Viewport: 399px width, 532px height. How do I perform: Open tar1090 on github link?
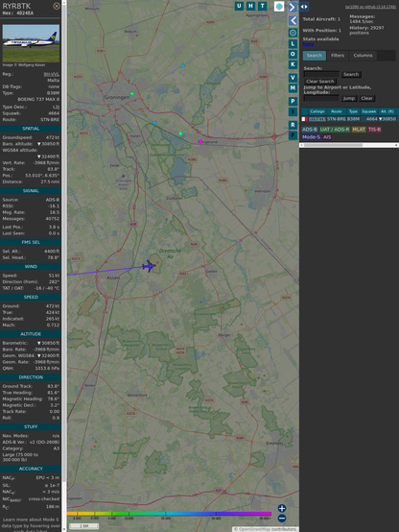[370, 7]
